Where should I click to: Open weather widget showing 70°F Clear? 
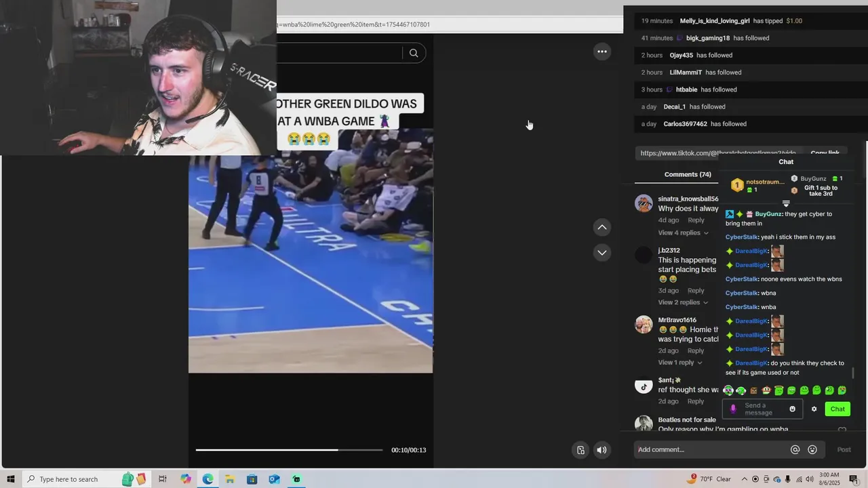[709, 479]
